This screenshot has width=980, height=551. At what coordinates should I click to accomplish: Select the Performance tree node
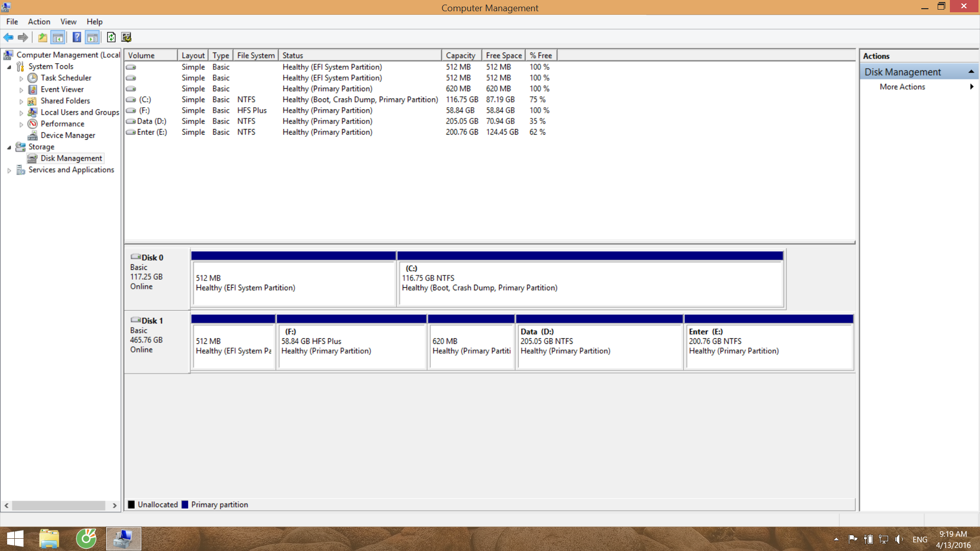tap(62, 123)
